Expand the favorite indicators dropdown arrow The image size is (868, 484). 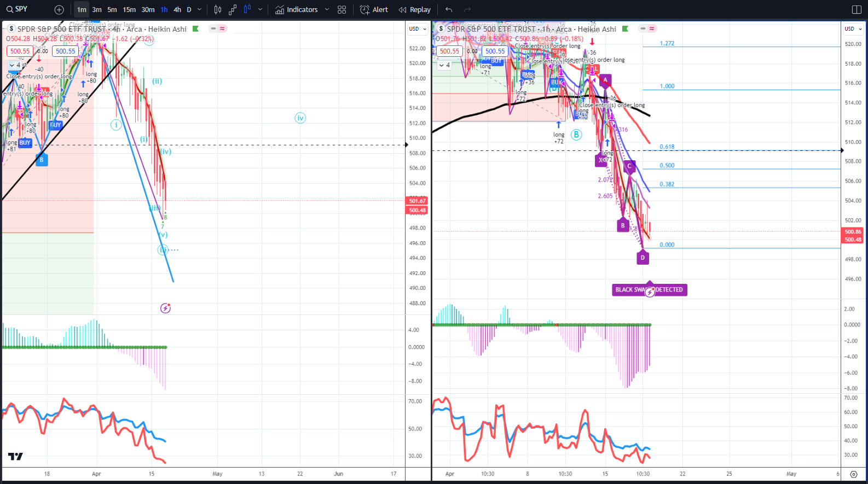[327, 9]
